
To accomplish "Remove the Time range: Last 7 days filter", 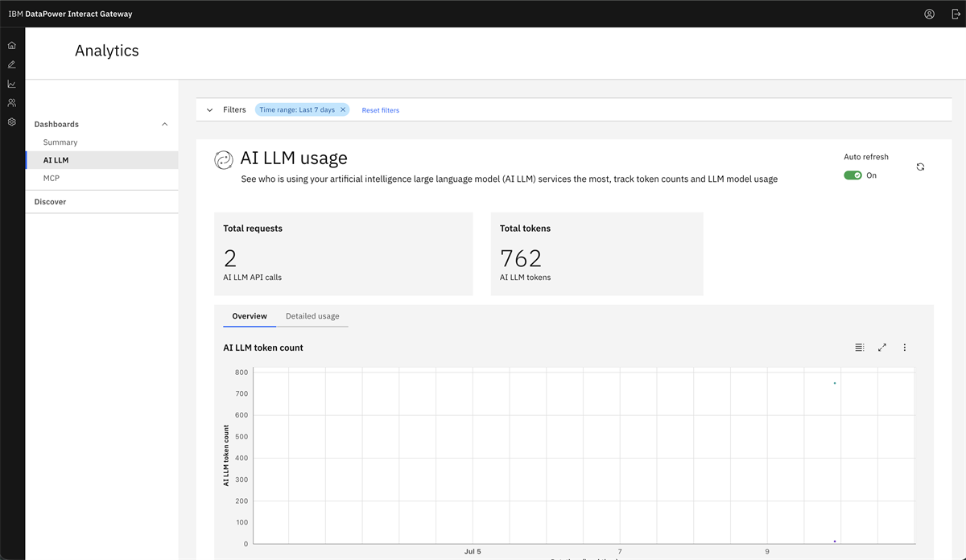I will coord(343,109).
